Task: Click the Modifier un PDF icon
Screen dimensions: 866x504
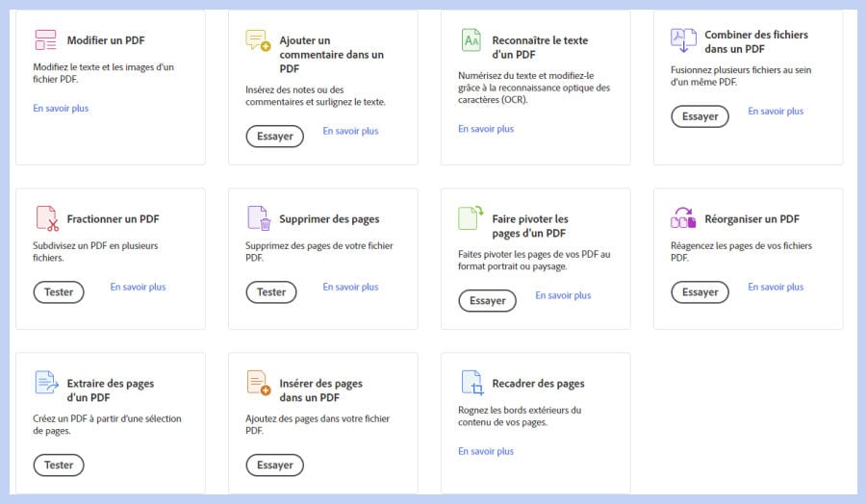Action: coord(45,40)
